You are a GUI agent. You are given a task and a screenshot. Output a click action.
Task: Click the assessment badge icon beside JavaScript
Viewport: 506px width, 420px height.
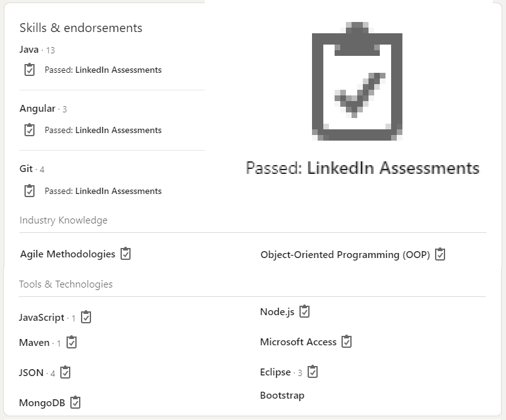[x=86, y=316]
